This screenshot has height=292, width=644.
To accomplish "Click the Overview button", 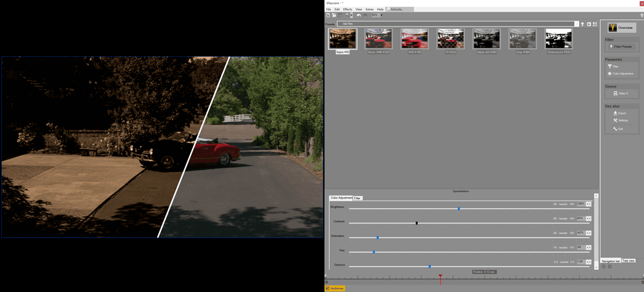I will click(621, 28).
